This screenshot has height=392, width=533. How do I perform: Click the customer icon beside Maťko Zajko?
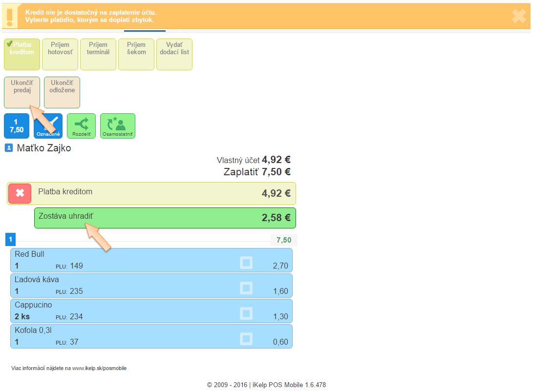point(9,148)
